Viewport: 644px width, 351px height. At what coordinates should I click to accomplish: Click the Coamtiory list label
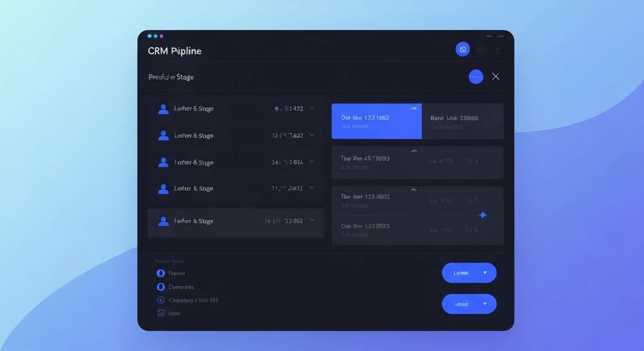193,300
